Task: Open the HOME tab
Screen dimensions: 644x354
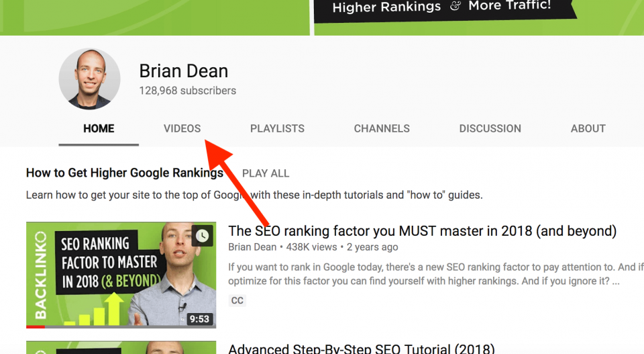Action: tap(99, 128)
